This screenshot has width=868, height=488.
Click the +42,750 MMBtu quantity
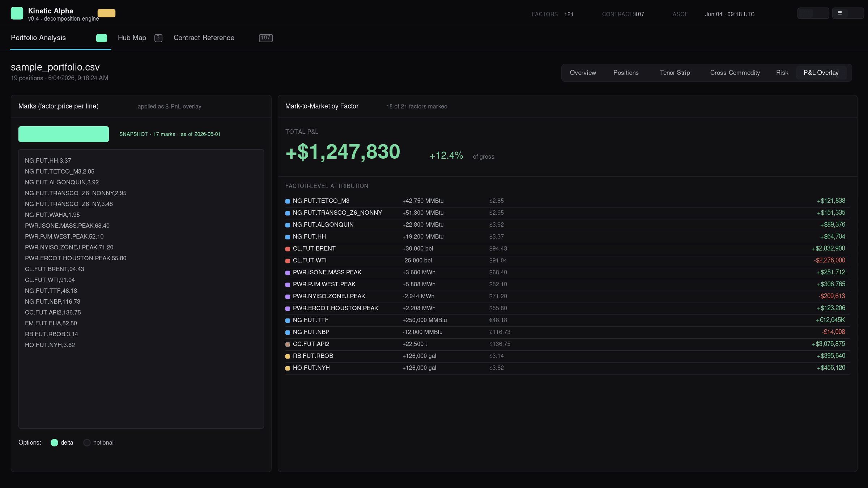[x=423, y=201]
